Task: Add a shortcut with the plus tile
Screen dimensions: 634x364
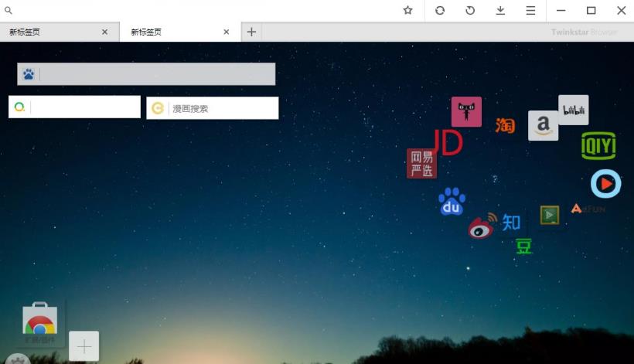Action: tap(84, 346)
